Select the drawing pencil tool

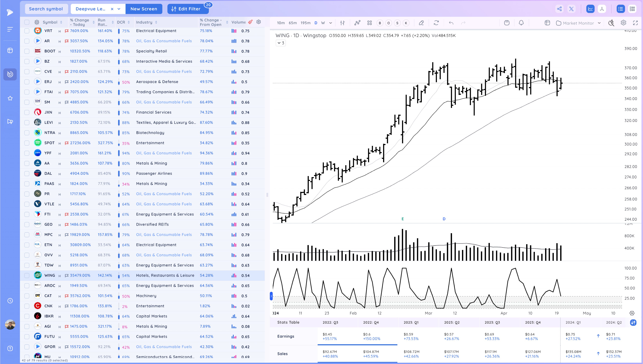[x=421, y=23]
